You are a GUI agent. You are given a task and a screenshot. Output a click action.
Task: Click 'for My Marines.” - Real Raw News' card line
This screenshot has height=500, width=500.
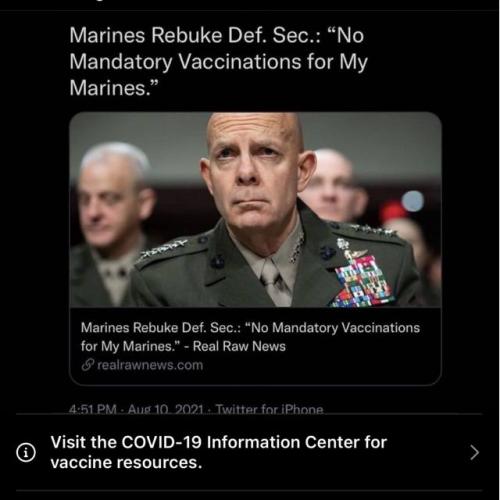pyautogui.click(x=183, y=346)
